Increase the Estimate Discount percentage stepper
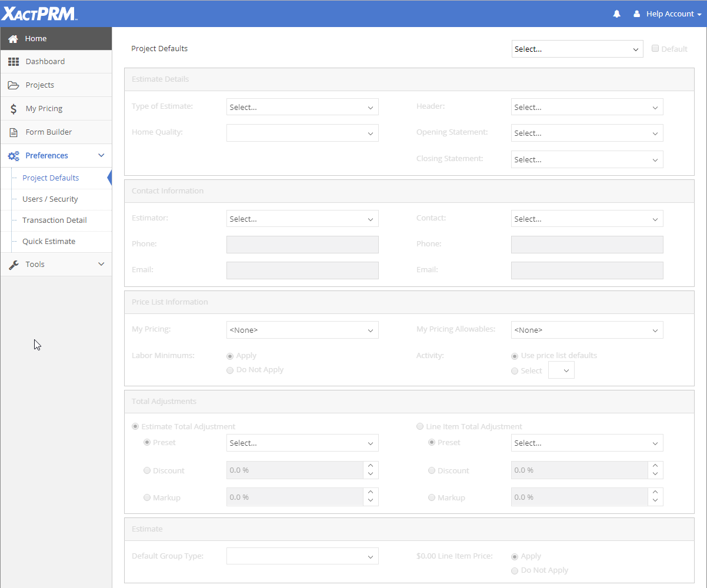Viewport: 707px width, 588px height. [371, 466]
